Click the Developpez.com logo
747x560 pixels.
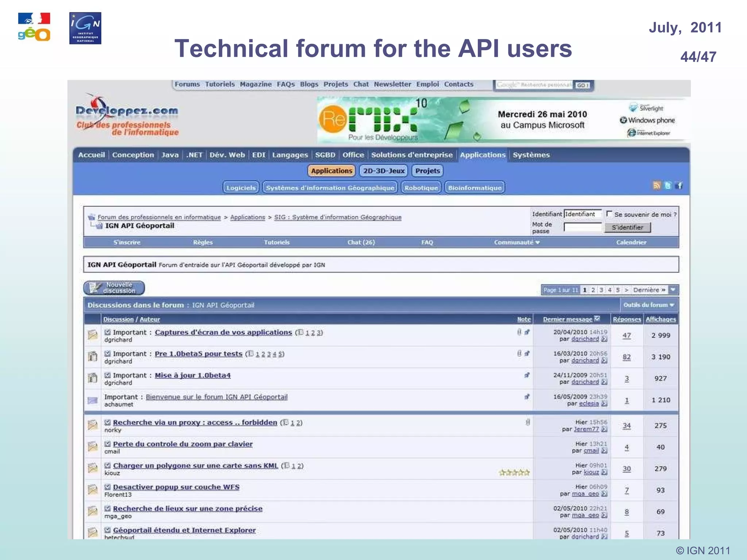pyautogui.click(x=127, y=116)
